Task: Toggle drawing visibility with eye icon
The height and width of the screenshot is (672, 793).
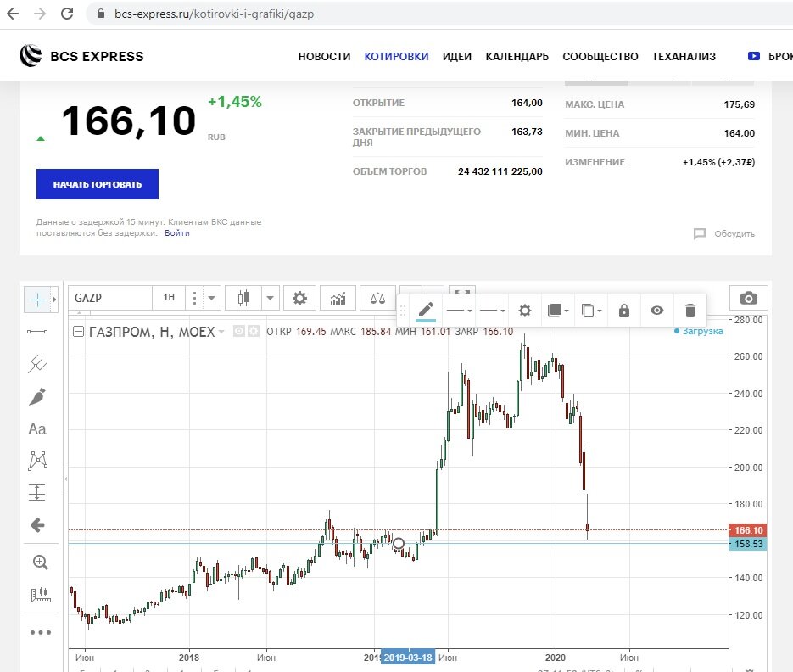Action: (x=657, y=311)
